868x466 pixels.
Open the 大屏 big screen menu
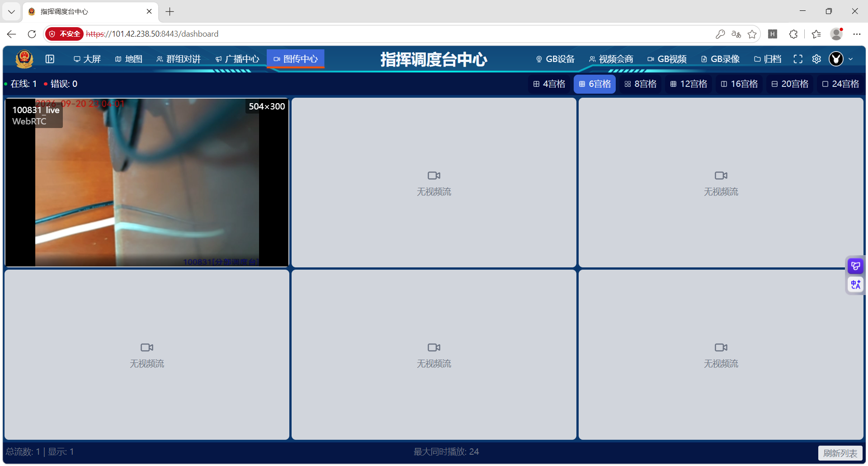coord(87,59)
